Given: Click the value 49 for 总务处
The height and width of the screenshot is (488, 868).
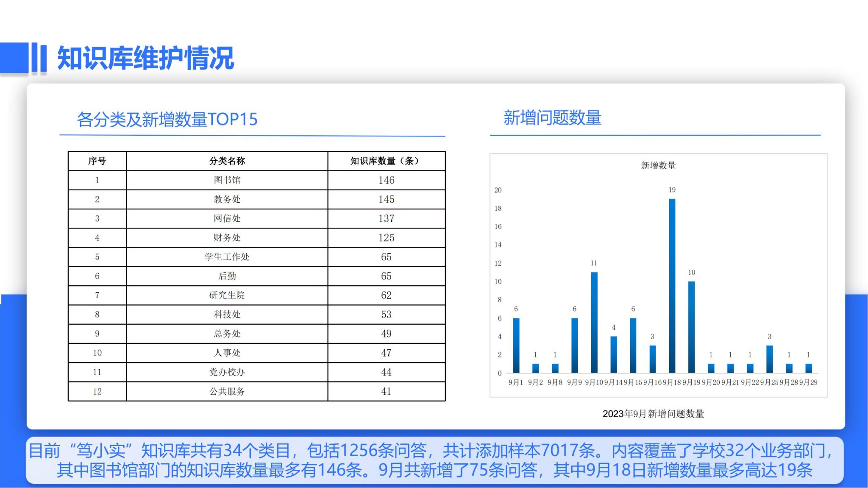Looking at the screenshot, I should (386, 334).
